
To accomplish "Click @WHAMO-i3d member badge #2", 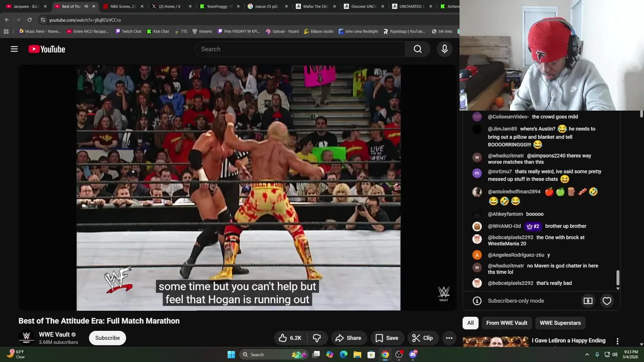I will [x=533, y=226].
